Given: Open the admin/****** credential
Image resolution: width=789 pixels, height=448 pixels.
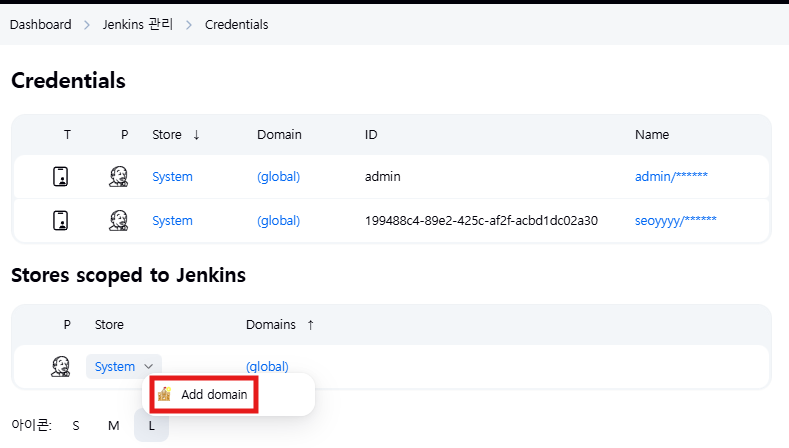Looking at the screenshot, I should click(x=671, y=176).
